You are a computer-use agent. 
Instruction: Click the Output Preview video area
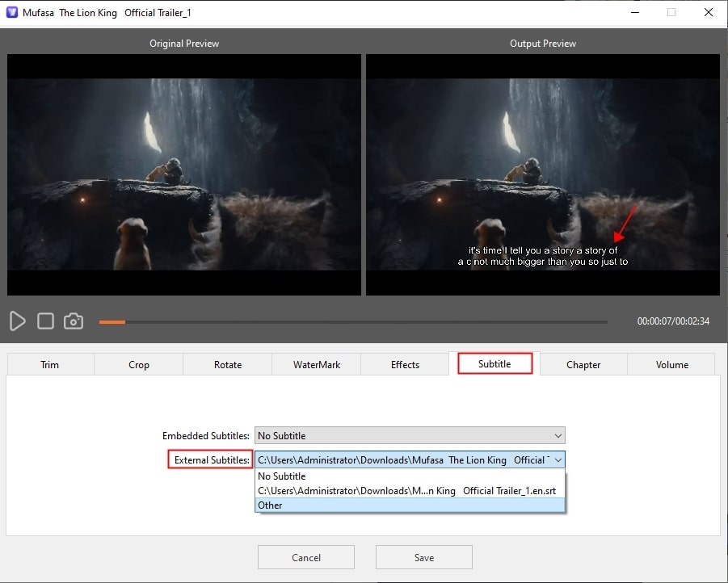543,174
